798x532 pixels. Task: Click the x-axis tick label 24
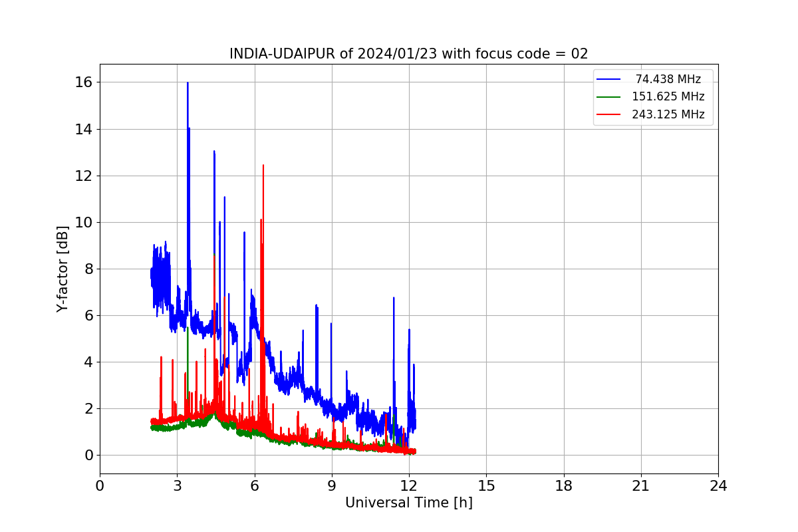[x=718, y=486]
